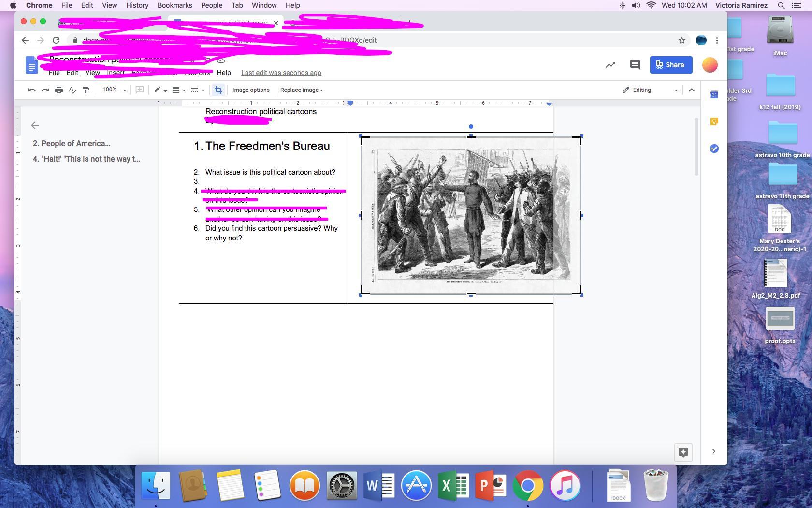Image resolution: width=812 pixels, height=508 pixels.
Task: Open the 100% zoom dropdown
Action: click(114, 90)
